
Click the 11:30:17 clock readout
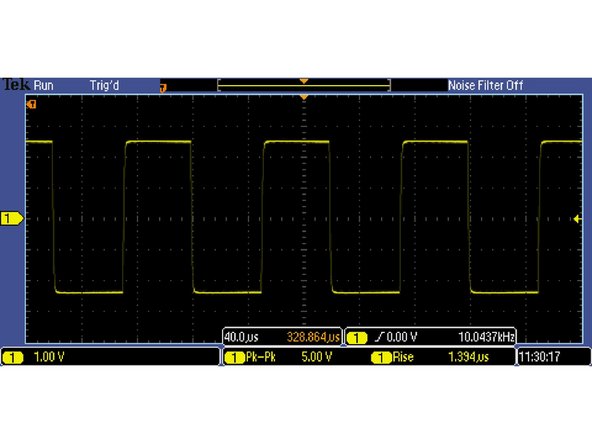tap(540, 357)
